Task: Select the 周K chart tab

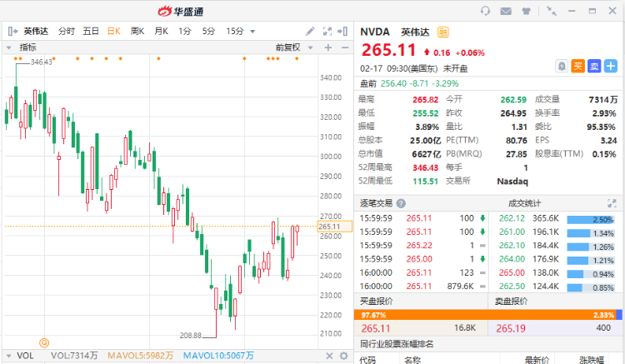Action: [137, 31]
